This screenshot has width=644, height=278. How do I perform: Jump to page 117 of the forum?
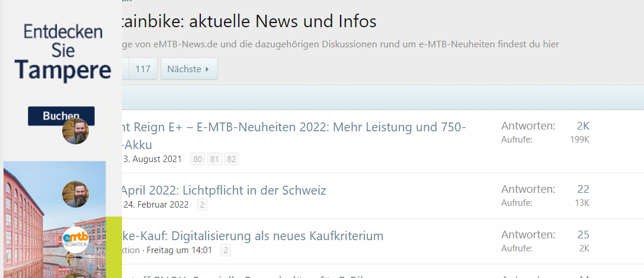click(x=142, y=69)
